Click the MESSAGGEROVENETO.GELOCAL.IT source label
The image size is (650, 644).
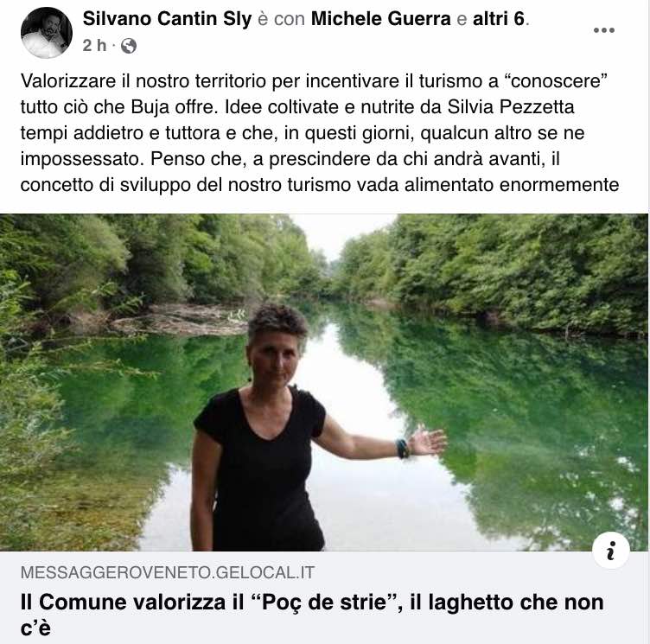click(168, 572)
